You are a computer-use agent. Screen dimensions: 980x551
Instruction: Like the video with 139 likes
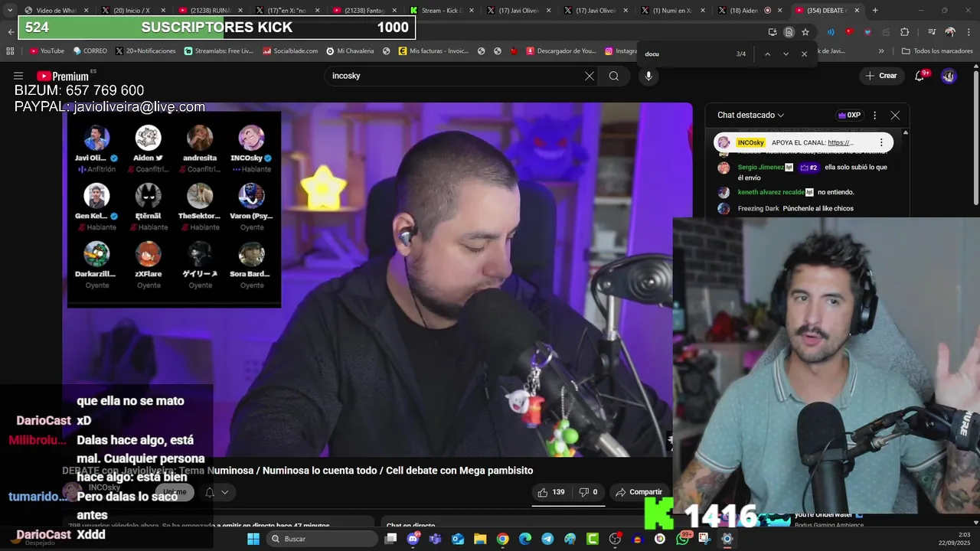[x=551, y=492]
